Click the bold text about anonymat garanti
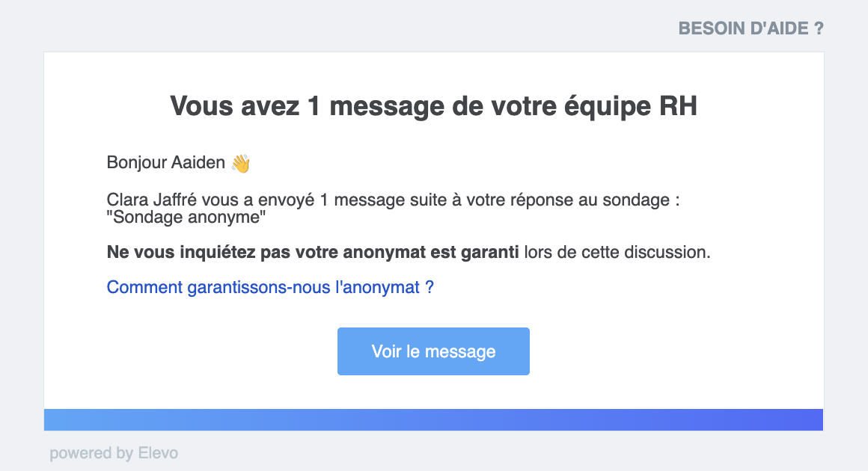This screenshot has height=471, width=868. 313,252
